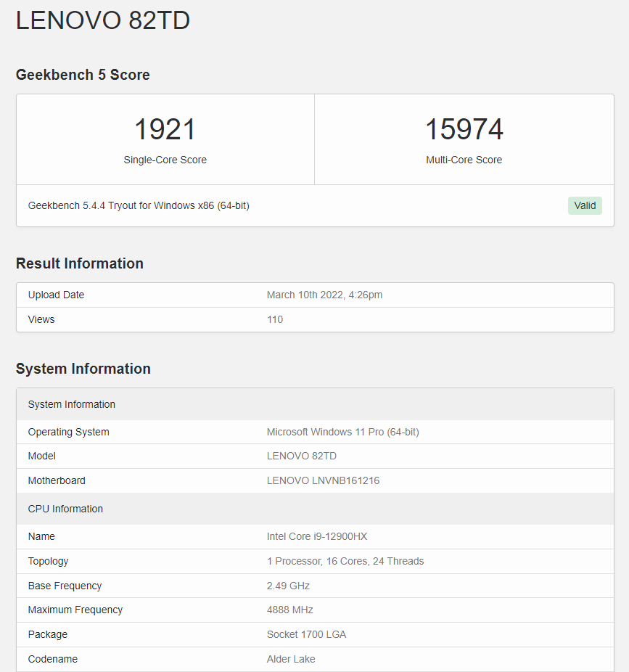Image resolution: width=629 pixels, height=672 pixels.
Task: Click the Motherboard label
Action: [57, 480]
